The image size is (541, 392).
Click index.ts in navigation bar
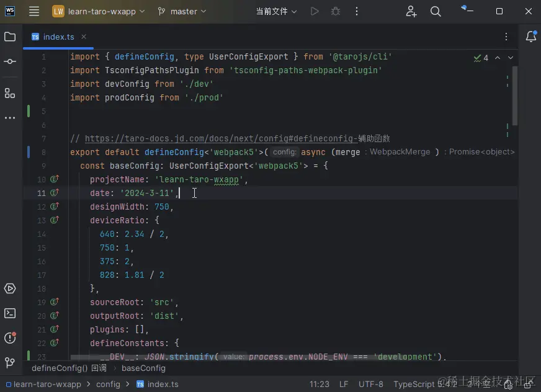coord(158,384)
